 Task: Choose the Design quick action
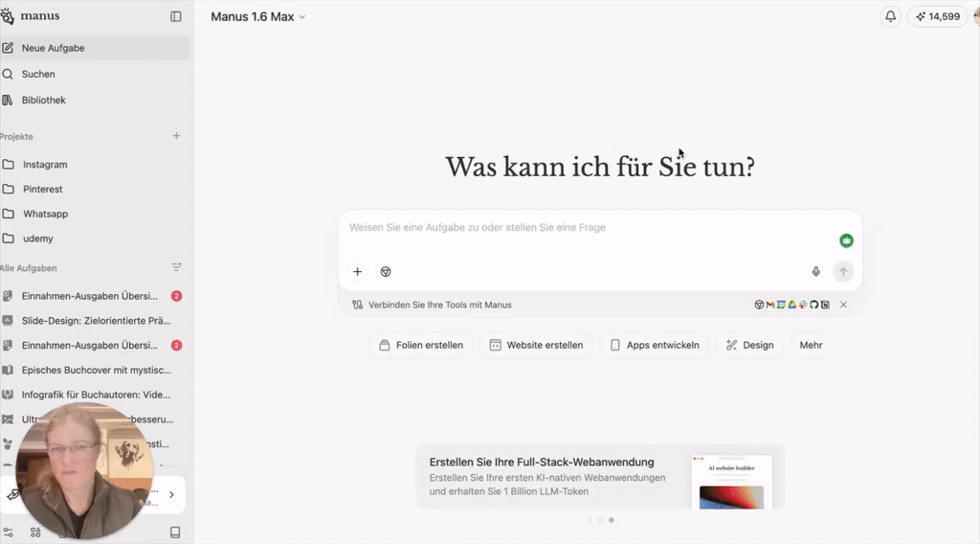click(749, 345)
